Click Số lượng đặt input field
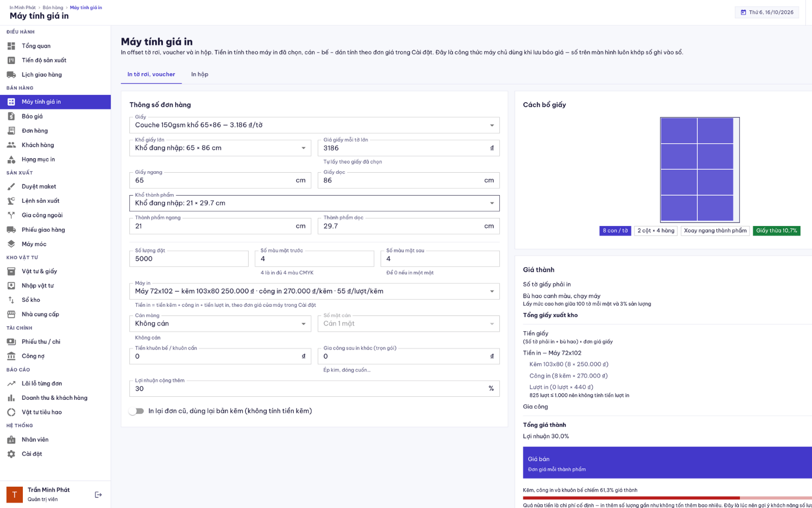The height and width of the screenshot is (508, 812). point(189,259)
